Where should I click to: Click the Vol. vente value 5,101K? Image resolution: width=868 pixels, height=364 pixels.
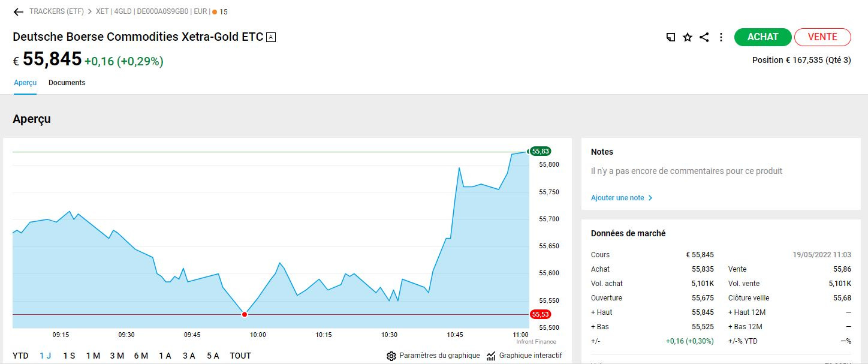(840, 284)
